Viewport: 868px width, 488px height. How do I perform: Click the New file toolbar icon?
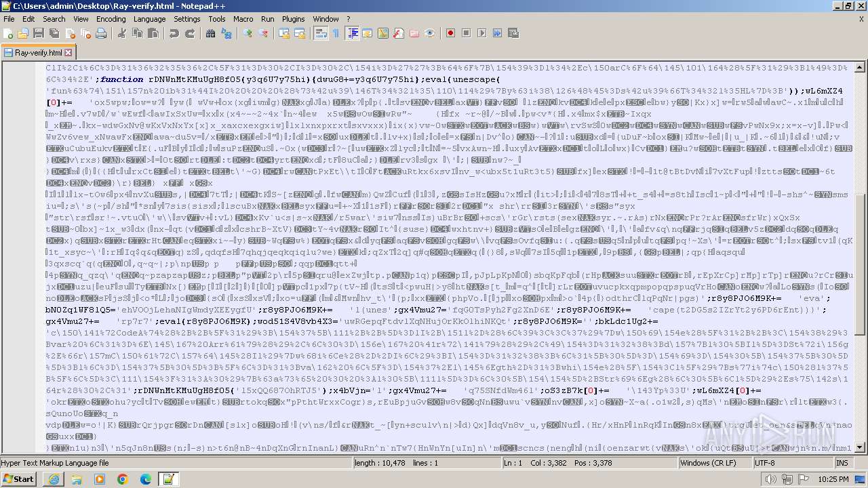point(9,33)
